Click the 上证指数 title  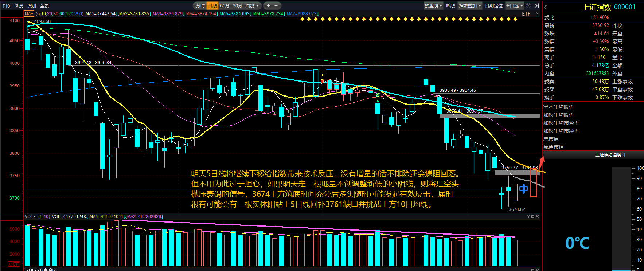(597, 7)
